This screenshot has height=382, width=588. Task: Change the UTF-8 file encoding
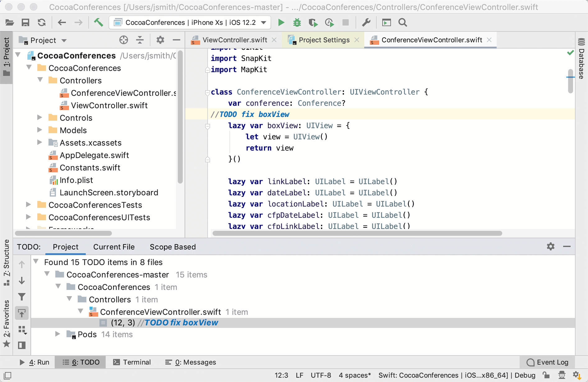[x=321, y=375]
